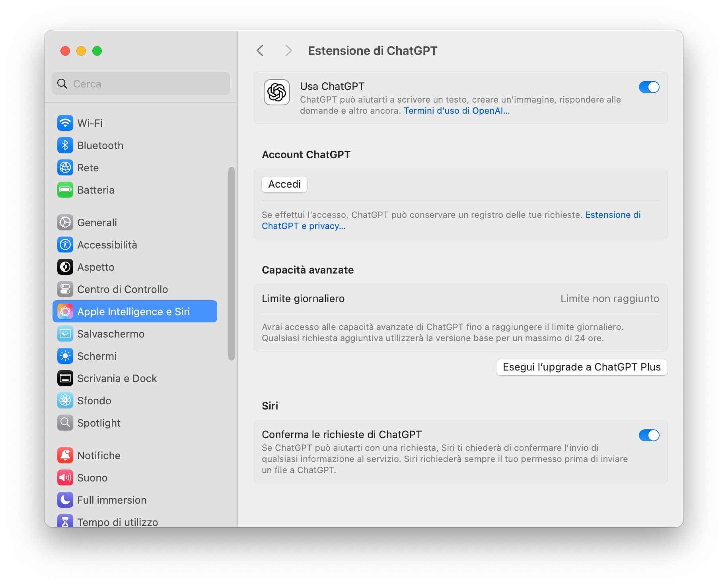Click the Wi-Fi icon in sidebar
This screenshot has width=728, height=586.
click(65, 123)
